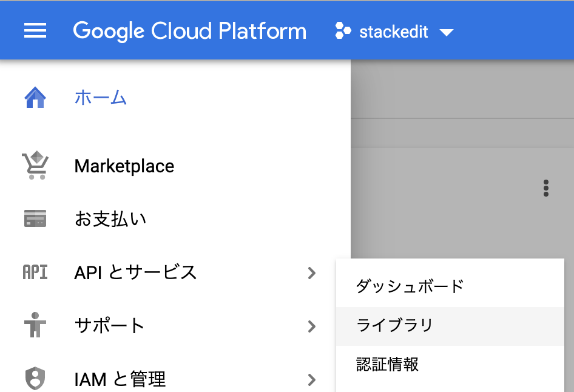Select 認証情報 from the submenu
Image resolution: width=574 pixels, height=392 pixels.
click(x=387, y=365)
